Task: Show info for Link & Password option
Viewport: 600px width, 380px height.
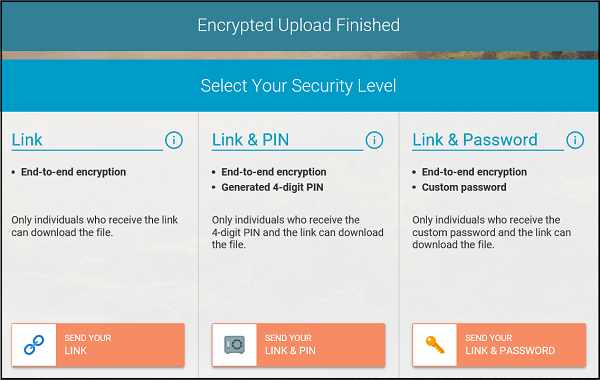Action: point(575,140)
